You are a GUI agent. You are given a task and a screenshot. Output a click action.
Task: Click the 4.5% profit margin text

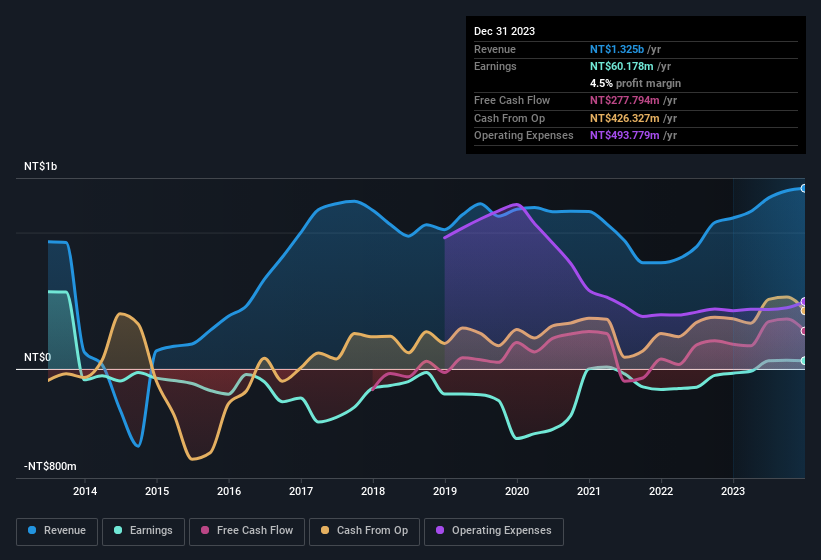click(635, 83)
